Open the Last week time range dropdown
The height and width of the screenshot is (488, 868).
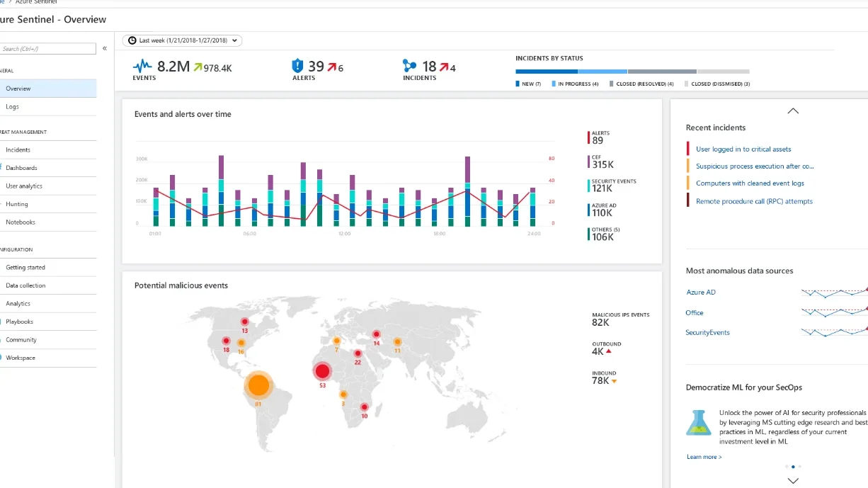coord(183,40)
